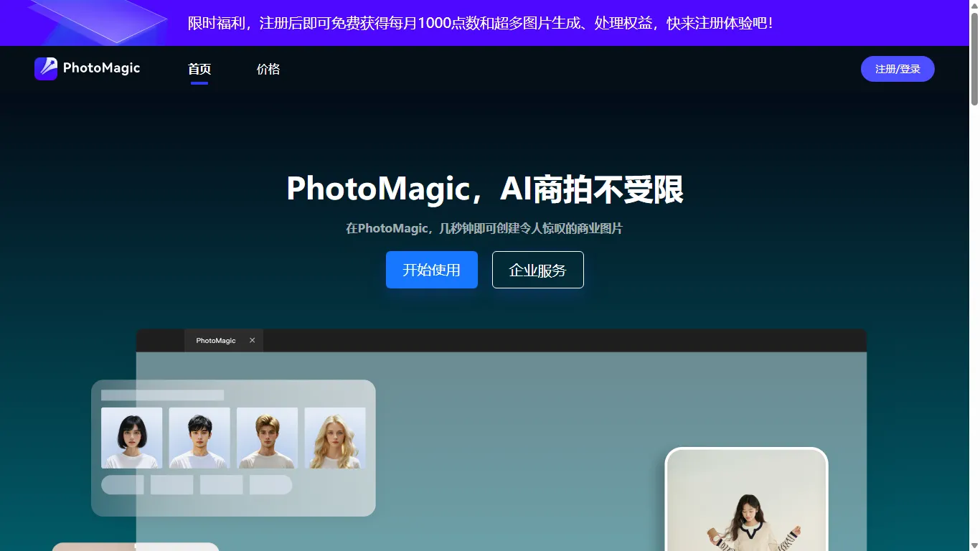Click the scrollbar down arrow at bottom right
Image resolution: width=980 pixels, height=551 pixels.
pyautogui.click(x=975, y=545)
